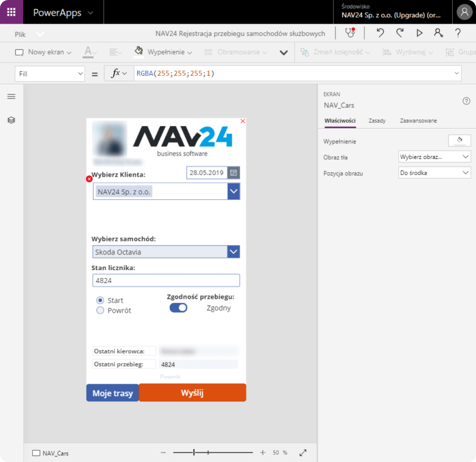
Task: Switch to the Zaawansowane tab
Action: 418,120
